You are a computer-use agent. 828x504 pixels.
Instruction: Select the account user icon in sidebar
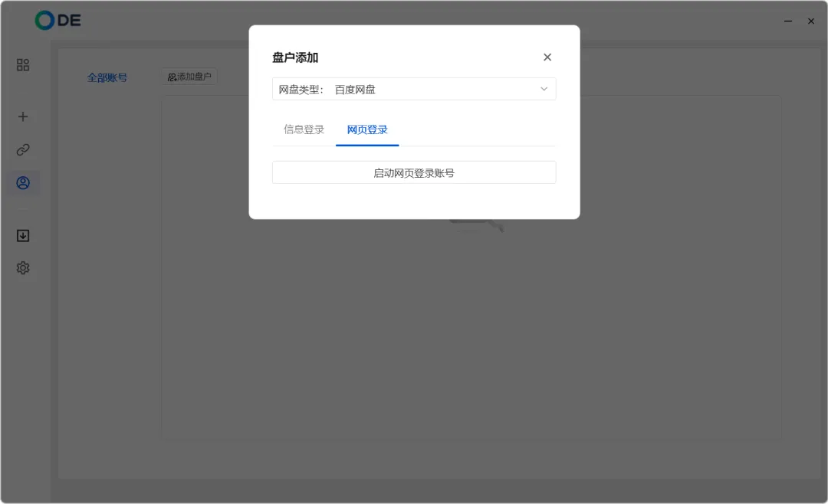(x=23, y=183)
